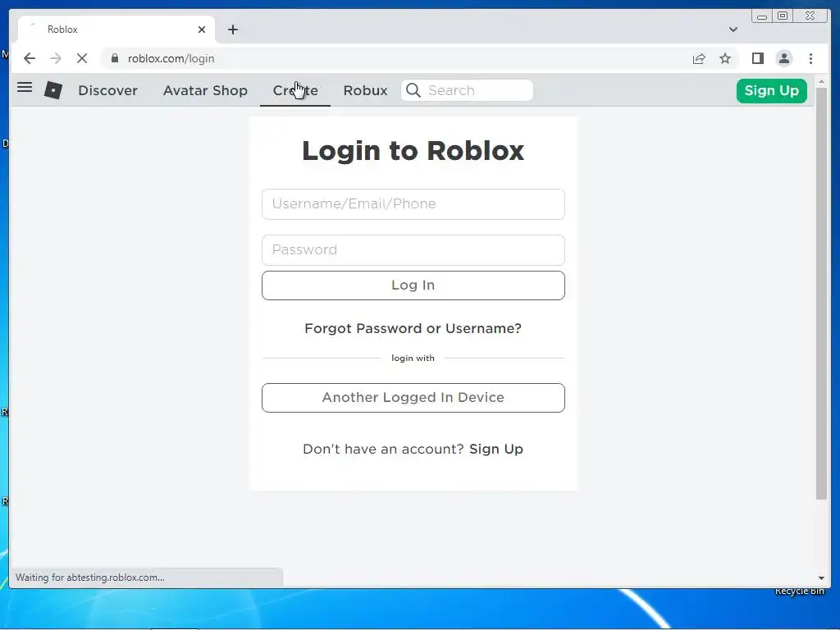Stop page loading with the X button
This screenshot has height=630, width=840.
click(82, 58)
